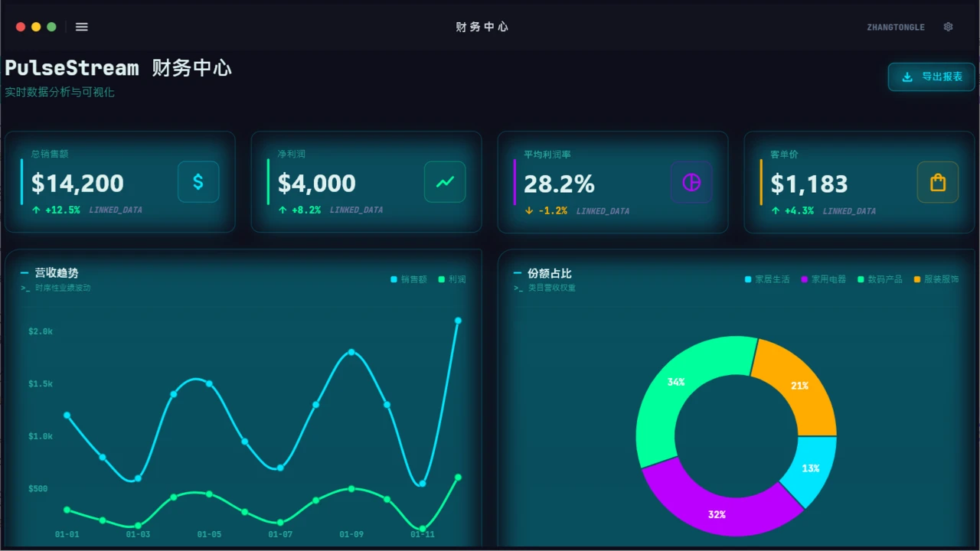Screen dimensions: 980x551
Task: Toggle 数码产品 in the donut legend
Action: coord(880,279)
